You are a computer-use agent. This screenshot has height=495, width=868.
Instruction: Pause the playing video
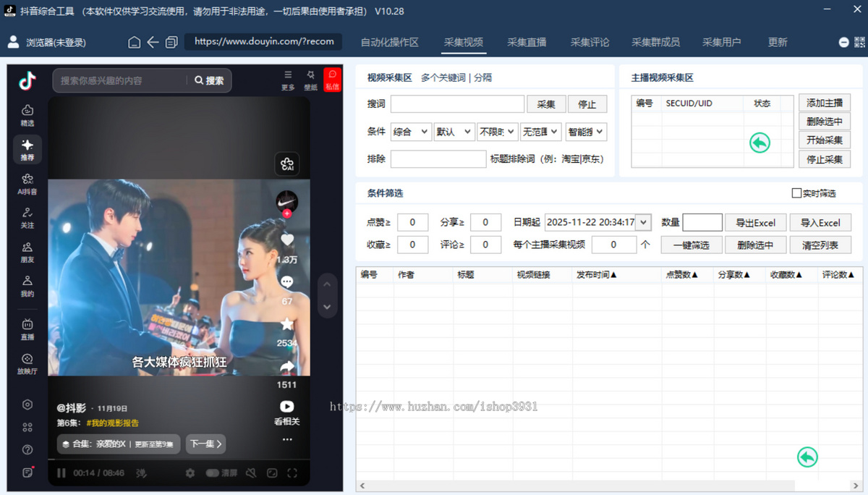61,473
